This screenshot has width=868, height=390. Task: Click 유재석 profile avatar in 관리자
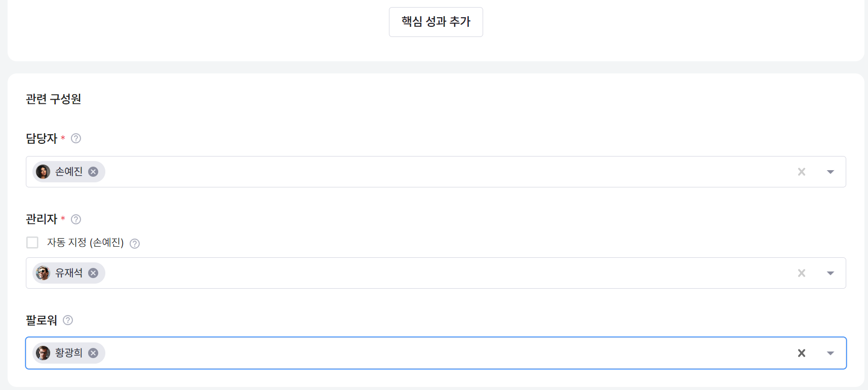pos(43,273)
